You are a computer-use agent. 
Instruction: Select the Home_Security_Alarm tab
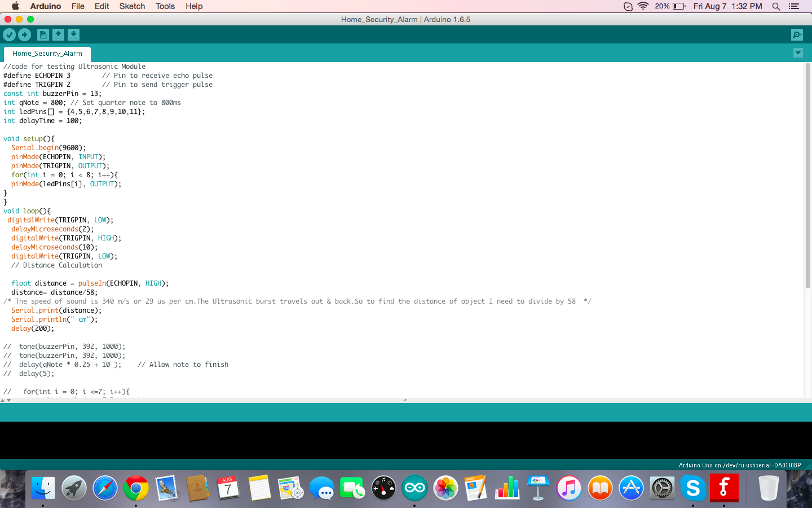(x=47, y=54)
